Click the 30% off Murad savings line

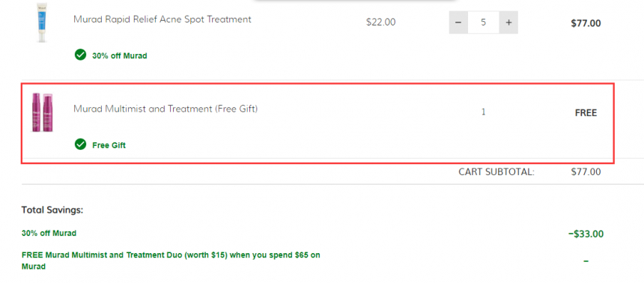click(49, 233)
